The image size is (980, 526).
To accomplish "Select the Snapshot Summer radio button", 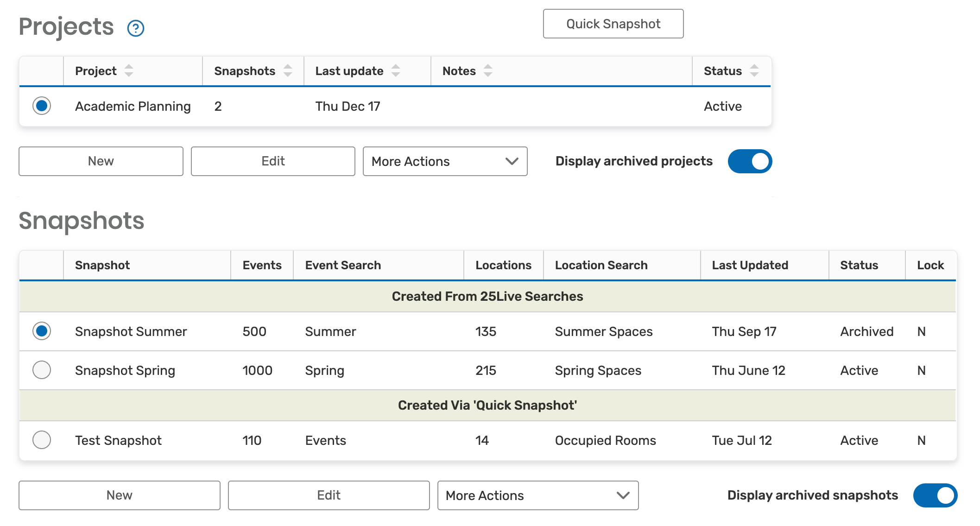I will pos(42,331).
